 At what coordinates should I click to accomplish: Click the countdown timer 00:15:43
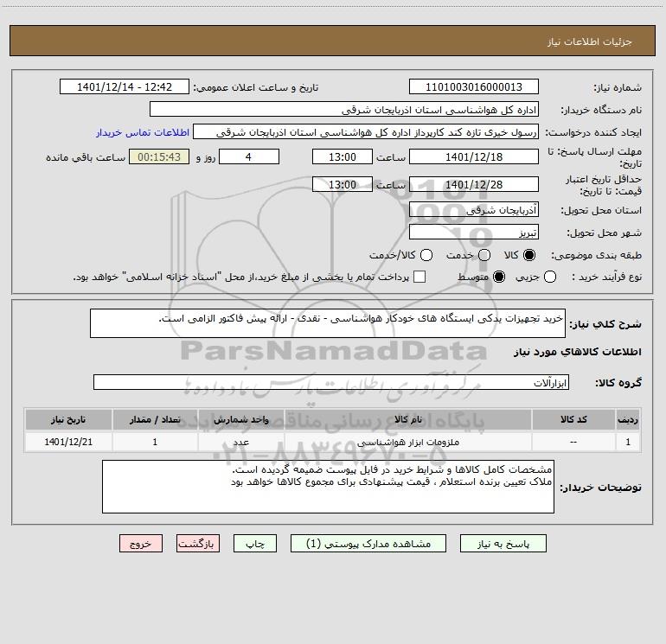(159, 156)
